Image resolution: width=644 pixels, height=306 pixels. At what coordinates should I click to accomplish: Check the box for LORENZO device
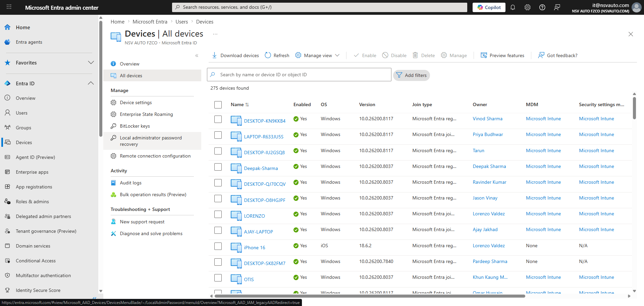pos(218,214)
